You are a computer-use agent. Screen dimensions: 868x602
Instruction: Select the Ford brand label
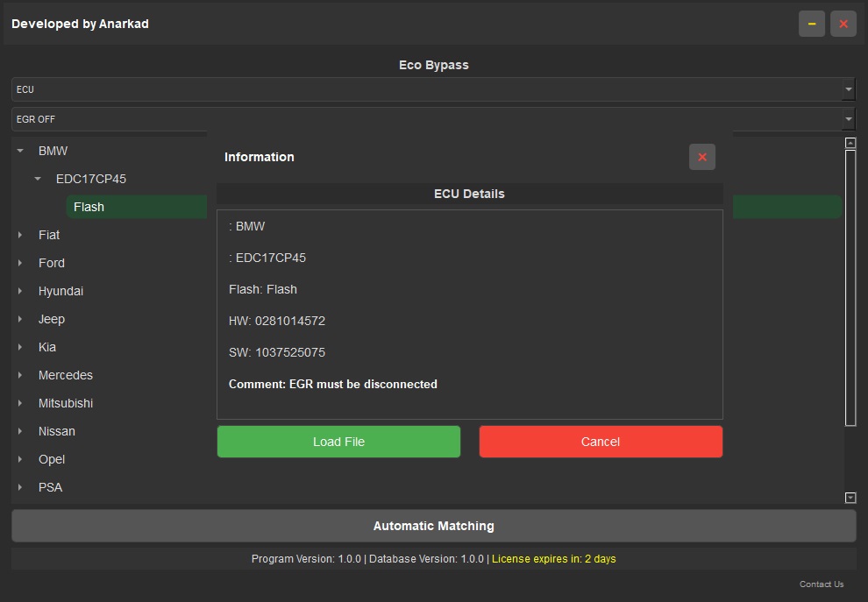point(52,263)
